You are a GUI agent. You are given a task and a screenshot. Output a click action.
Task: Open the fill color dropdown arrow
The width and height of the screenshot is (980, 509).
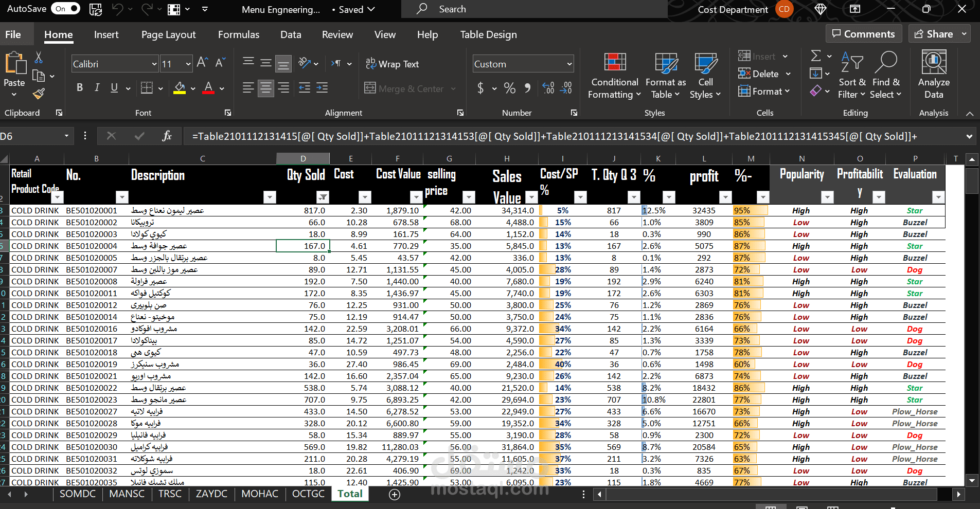193,88
